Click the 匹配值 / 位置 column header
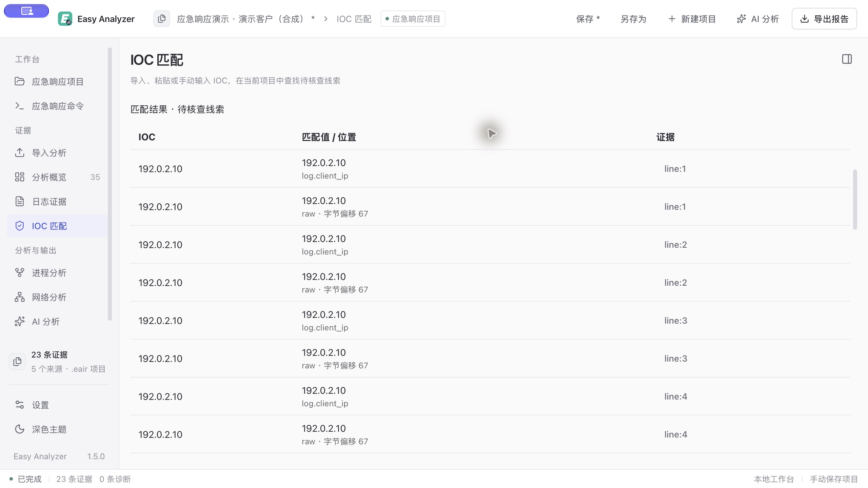This screenshot has width=868, height=488. (x=329, y=137)
